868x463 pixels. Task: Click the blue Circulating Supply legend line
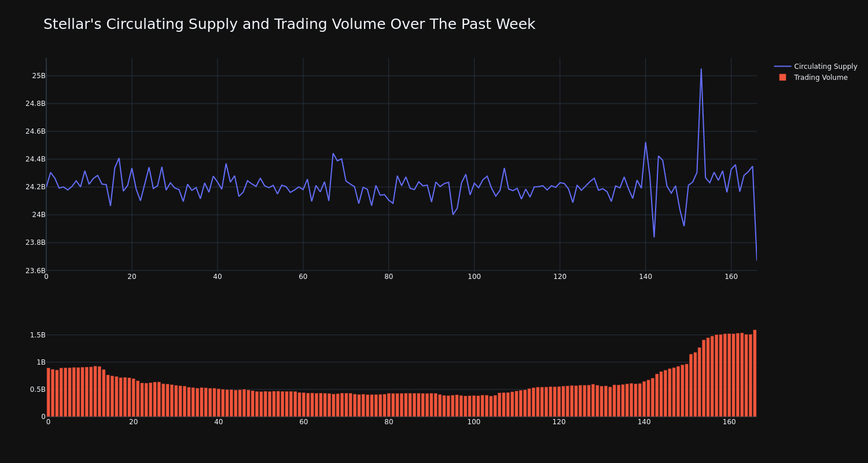click(x=782, y=67)
